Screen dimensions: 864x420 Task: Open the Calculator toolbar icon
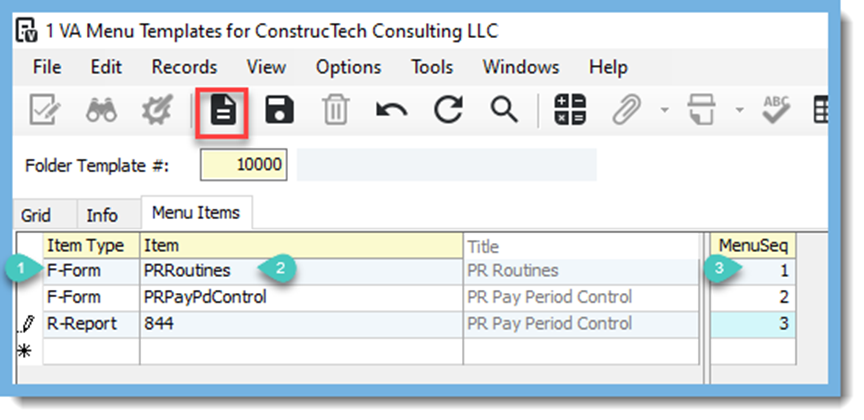coord(570,110)
